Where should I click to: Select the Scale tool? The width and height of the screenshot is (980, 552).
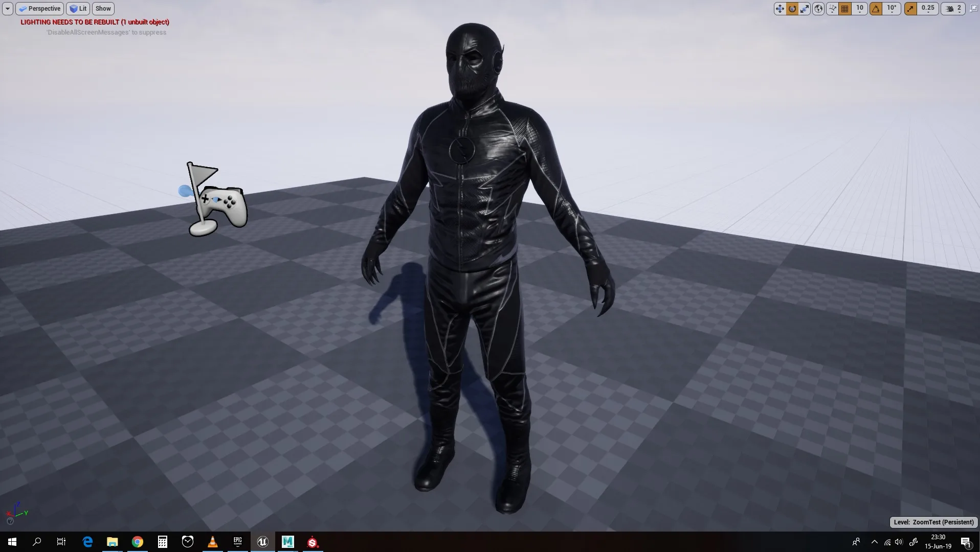click(805, 9)
